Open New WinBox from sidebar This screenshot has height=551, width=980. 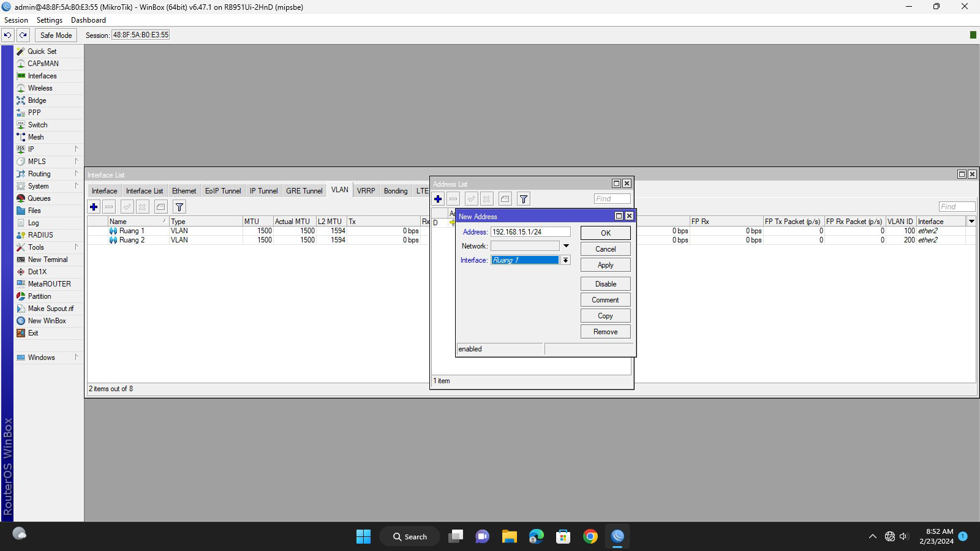[x=47, y=321]
